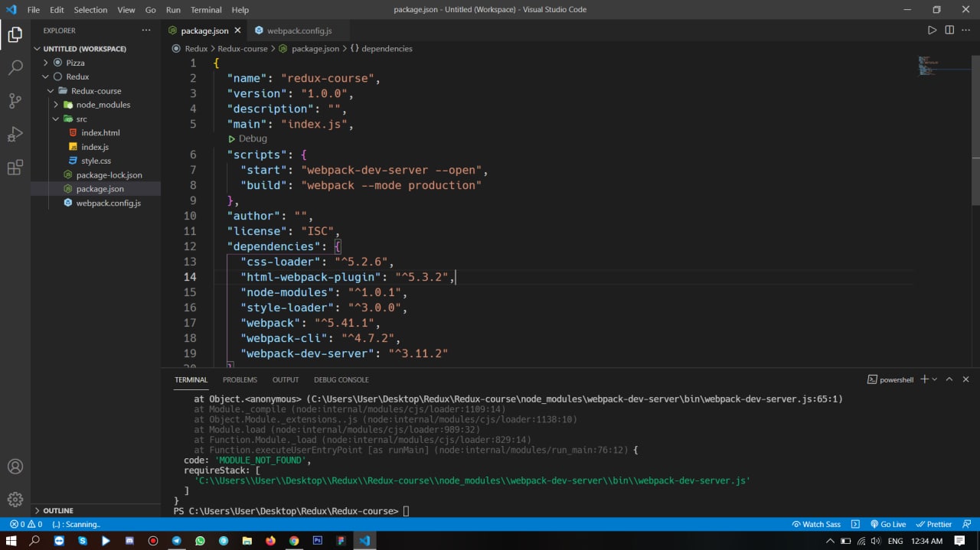The image size is (980, 550).
Task: Switch to the OUTPUT panel tab
Action: (x=286, y=379)
